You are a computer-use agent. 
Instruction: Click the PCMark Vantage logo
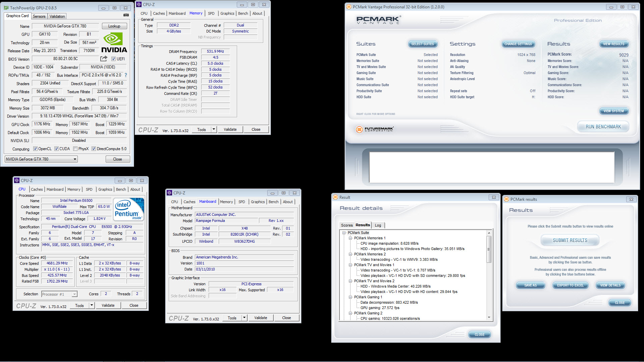[378, 20]
